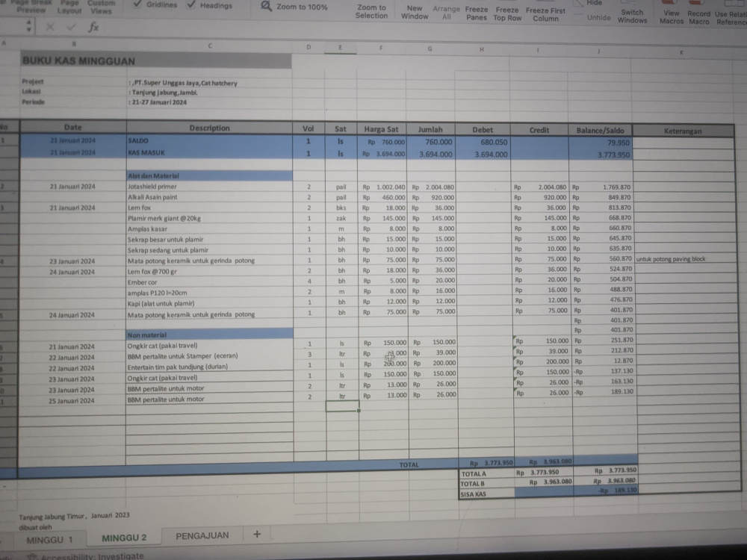
Task: Click the Hide window button
Action: (594, 3)
